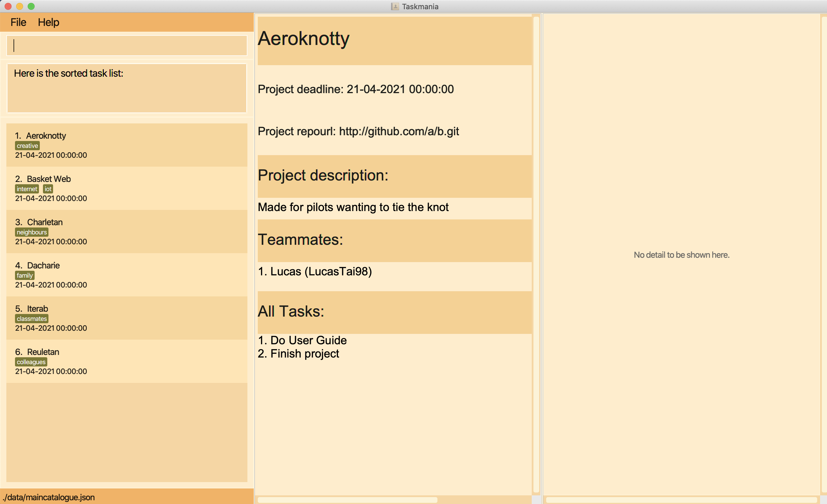Select the Do User Guide task
The height and width of the screenshot is (504, 827).
(302, 340)
